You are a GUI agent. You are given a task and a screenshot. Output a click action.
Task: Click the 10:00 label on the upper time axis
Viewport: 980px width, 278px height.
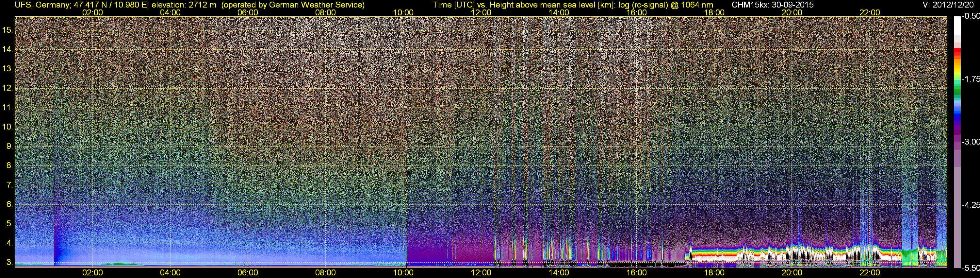tap(403, 12)
